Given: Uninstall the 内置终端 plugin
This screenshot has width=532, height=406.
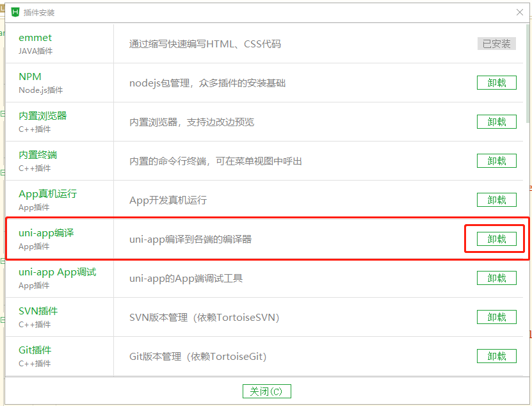Looking at the screenshot, I should click(496, 161).
